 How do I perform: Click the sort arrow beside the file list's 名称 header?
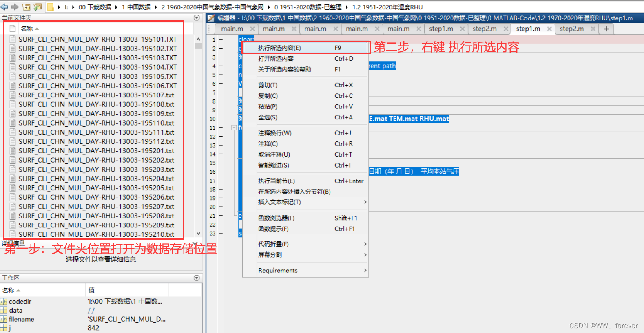(x=37, y=29)
